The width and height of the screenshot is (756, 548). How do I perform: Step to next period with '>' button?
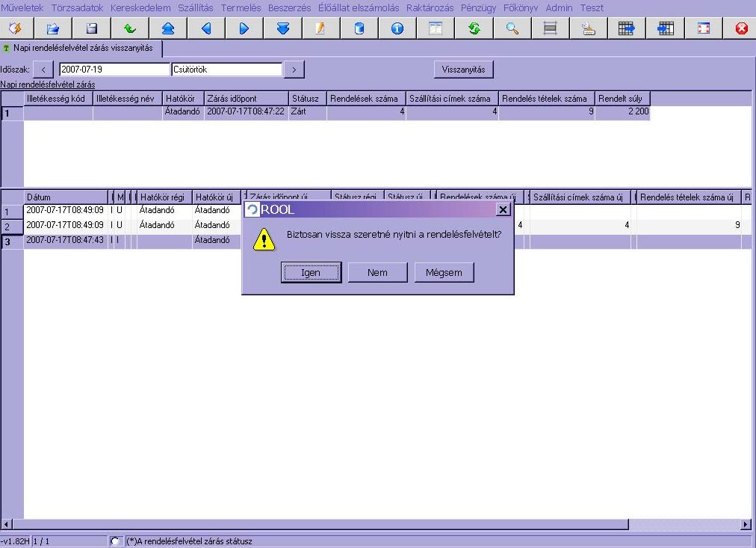click(x=295, y=70)
